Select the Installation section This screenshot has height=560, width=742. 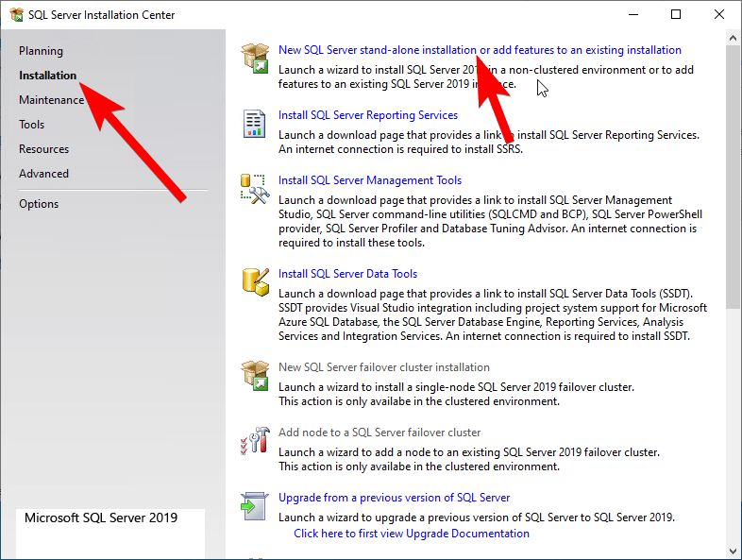[47, 76]
